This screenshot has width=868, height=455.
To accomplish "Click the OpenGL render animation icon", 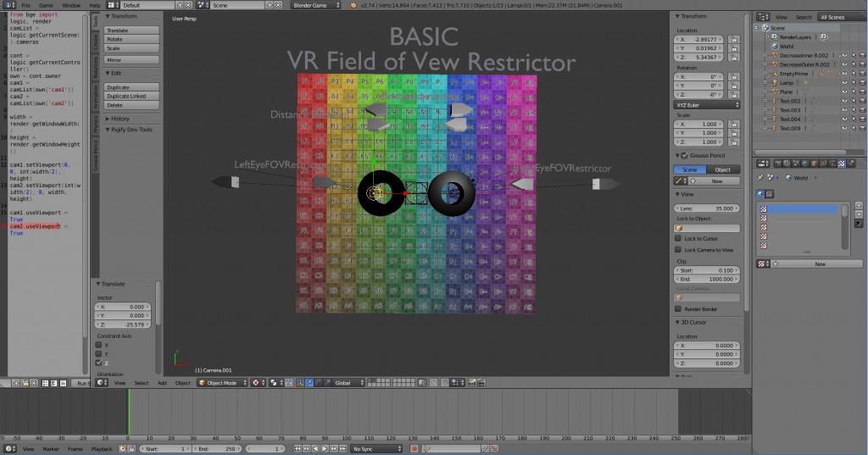I will coord(481,382).
